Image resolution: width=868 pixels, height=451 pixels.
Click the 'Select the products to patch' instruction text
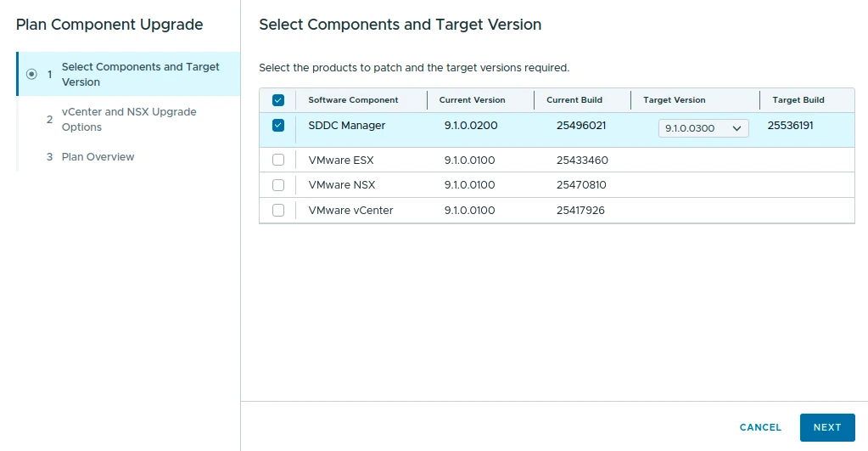pos(414,68)
